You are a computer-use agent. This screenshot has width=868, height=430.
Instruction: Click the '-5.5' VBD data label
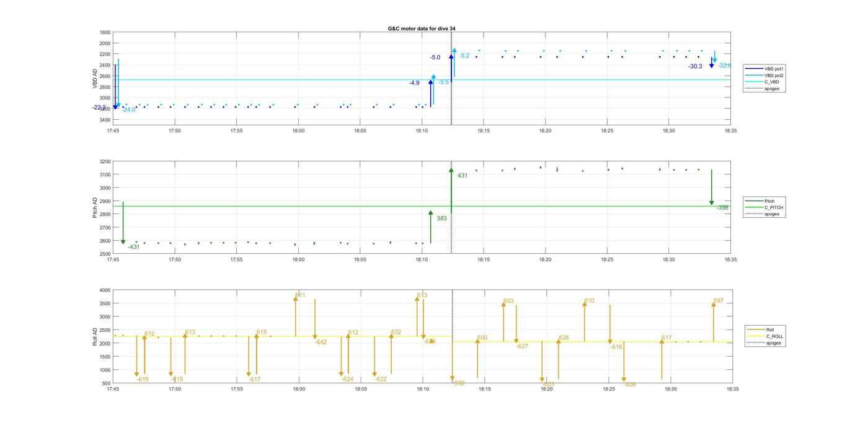point(444,83)
